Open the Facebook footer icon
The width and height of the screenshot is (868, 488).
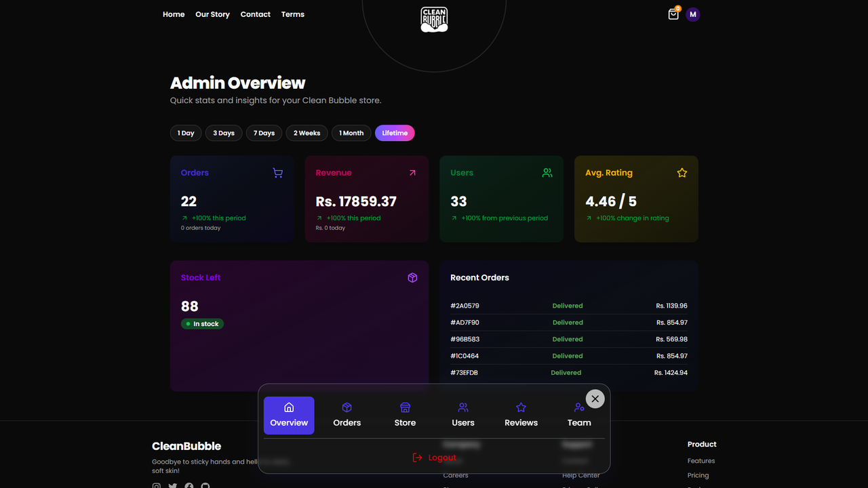(x=189, y=486)
